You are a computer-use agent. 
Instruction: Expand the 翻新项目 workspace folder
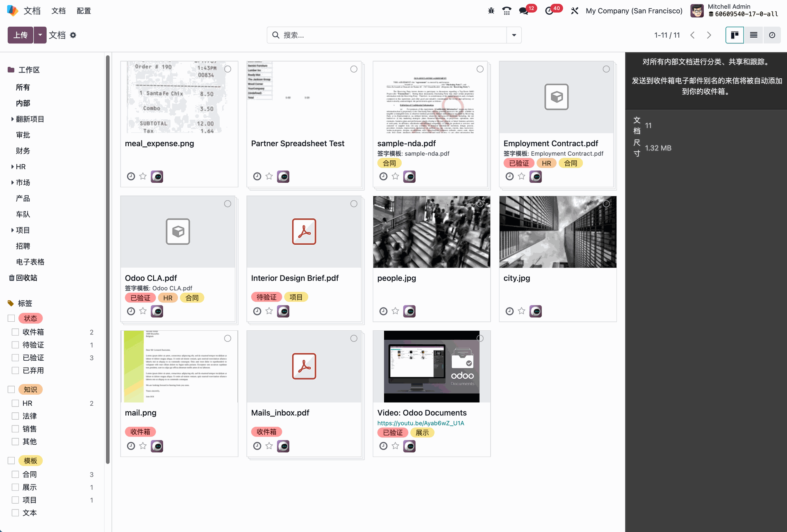pos(12,119)
